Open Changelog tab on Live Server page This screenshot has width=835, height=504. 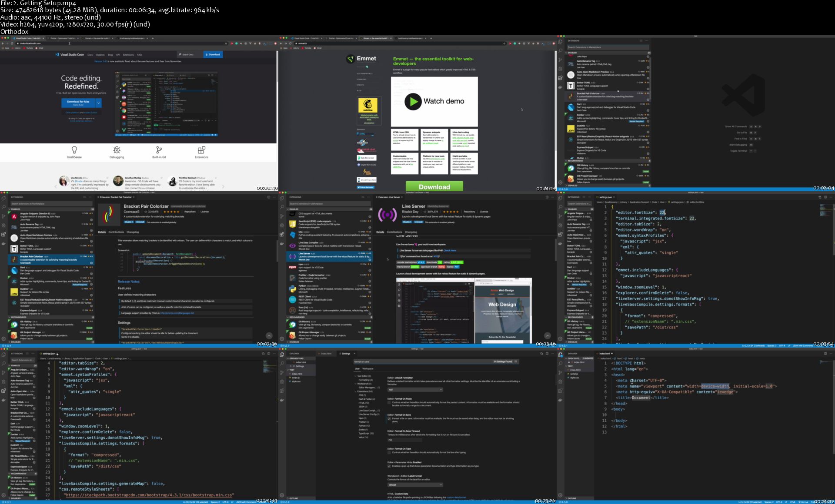tap(411, 232)
